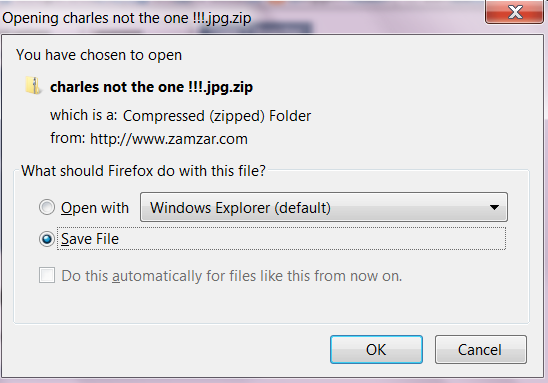Open the application chooser combo box

[x=324, y=207]
